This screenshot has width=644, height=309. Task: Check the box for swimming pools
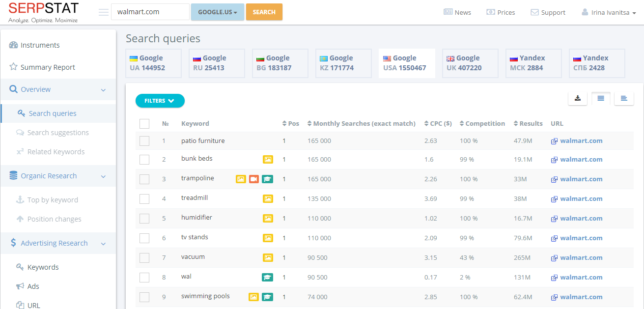pos(144,297)
